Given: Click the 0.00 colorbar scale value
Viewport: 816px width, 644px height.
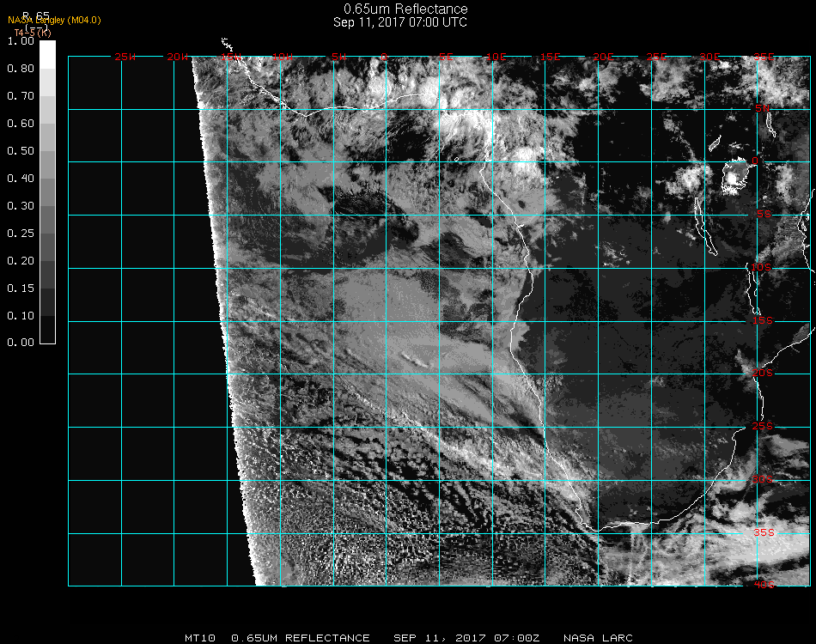Looking at the screenshot, I should [x=21, y=343].
